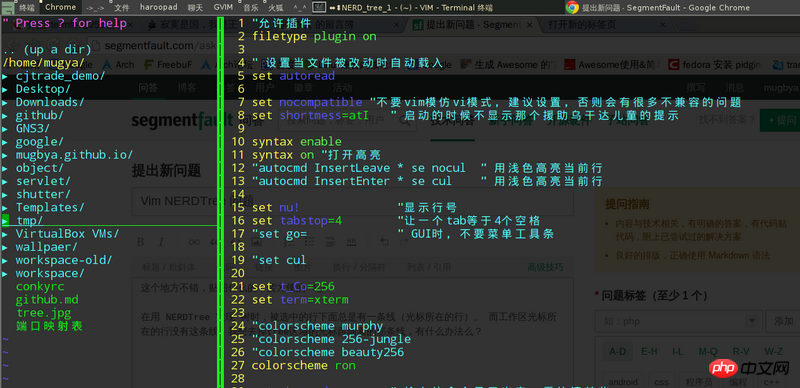Image resolution: width=800 pixels, height=388 pixels.
Task: Switch to the haroopad workspace tag
Action: pos(158,7)
